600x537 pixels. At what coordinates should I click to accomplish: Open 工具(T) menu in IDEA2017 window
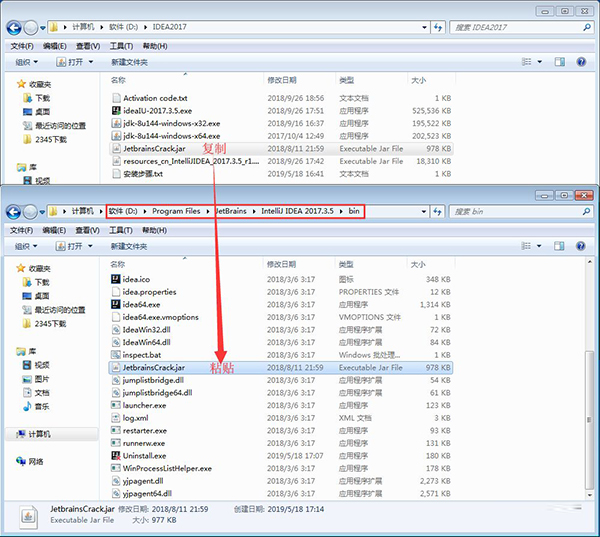121,46
